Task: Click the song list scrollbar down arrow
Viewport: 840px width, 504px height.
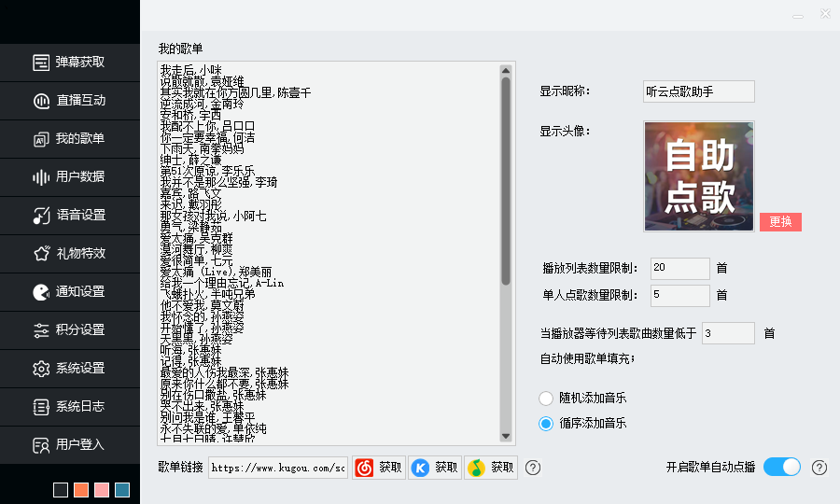Action: tap(507, 436)
